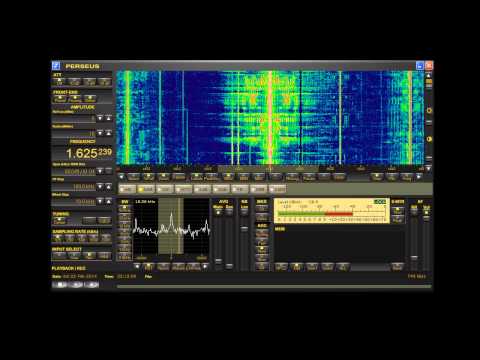
Task: Click the lit Input Select button
Action: (x=89, y=256)
